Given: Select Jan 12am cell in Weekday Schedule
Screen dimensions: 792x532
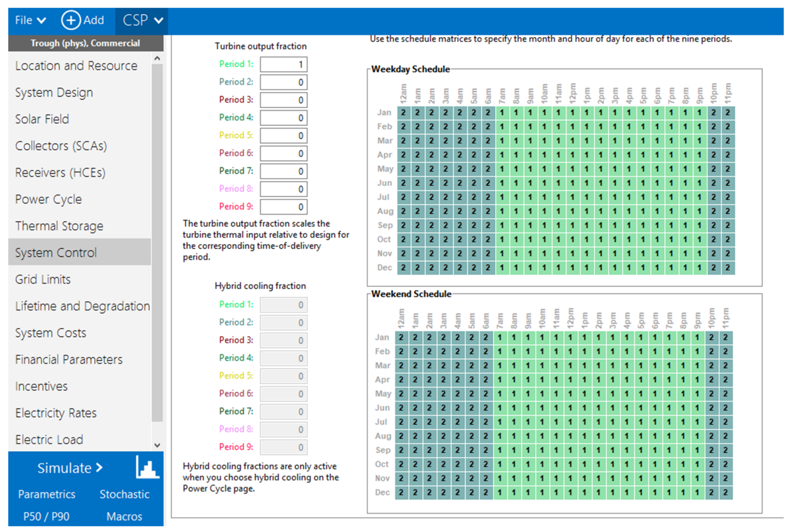Looking at the screenshot, I should click(x=403, y=113).
